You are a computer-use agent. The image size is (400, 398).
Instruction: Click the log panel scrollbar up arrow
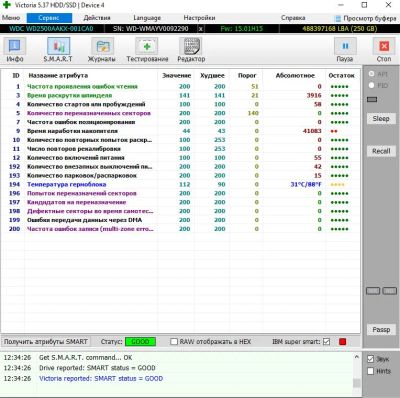coord(357,357)
